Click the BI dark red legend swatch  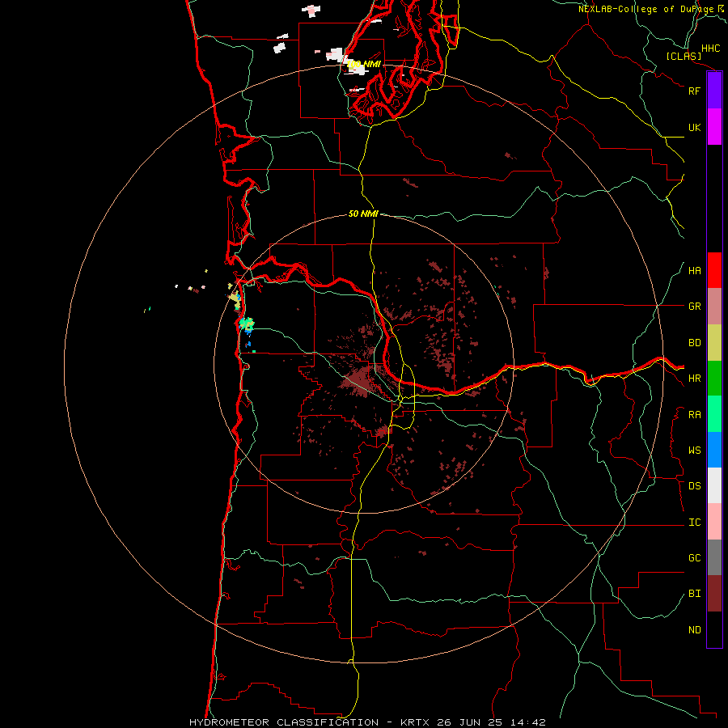[x=714, y=594]
